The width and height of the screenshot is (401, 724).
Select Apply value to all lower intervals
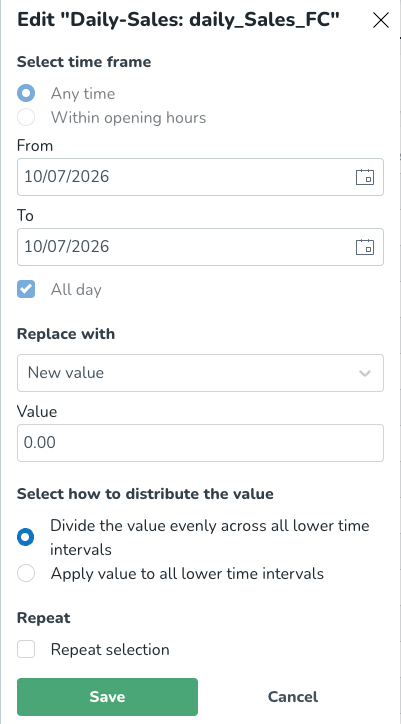point(26,573)
